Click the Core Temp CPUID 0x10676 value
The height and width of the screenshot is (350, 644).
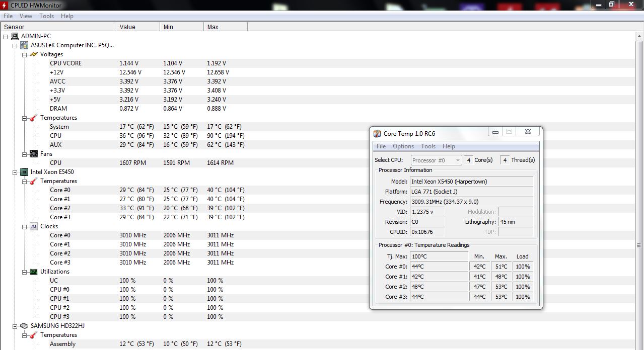[427, 232]
